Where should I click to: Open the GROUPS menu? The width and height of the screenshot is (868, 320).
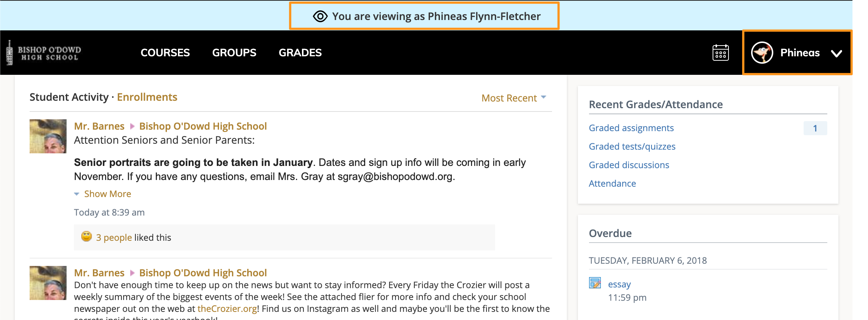[x=234, y=53]
